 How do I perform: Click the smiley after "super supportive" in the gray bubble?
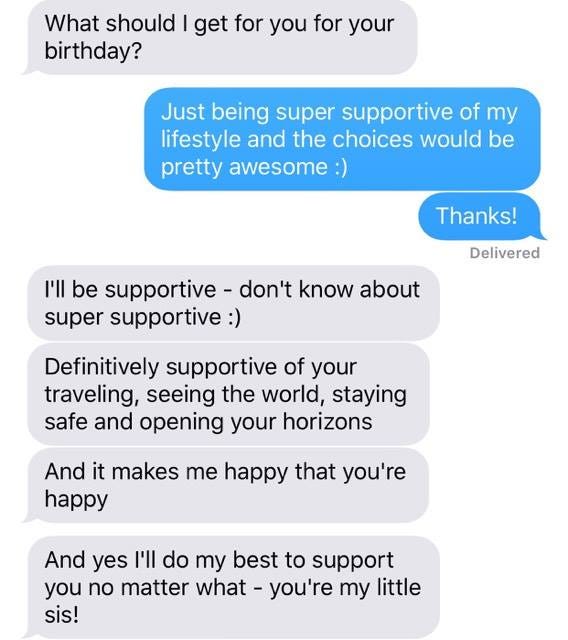tap(233, 317)
